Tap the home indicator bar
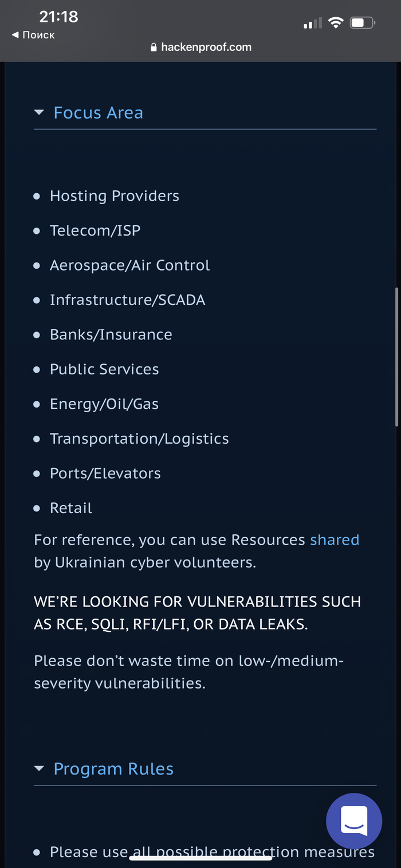This screenshot has width=401, height=868. [200, 858]
